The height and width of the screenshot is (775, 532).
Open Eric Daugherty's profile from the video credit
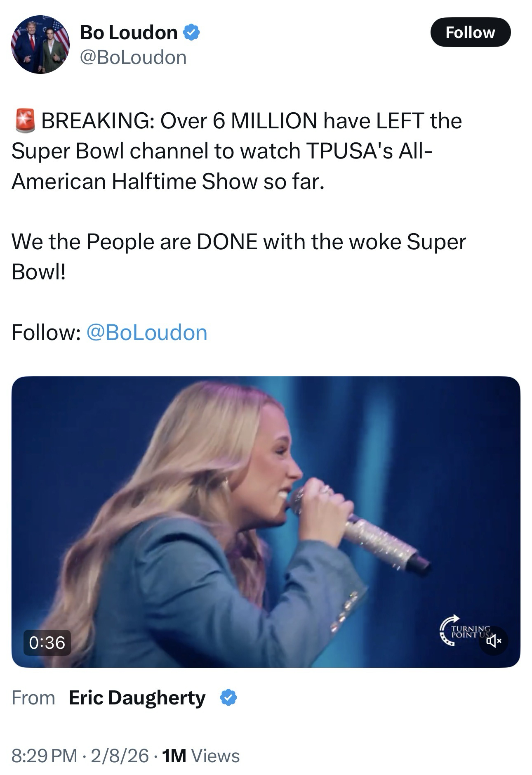(137, 698)
